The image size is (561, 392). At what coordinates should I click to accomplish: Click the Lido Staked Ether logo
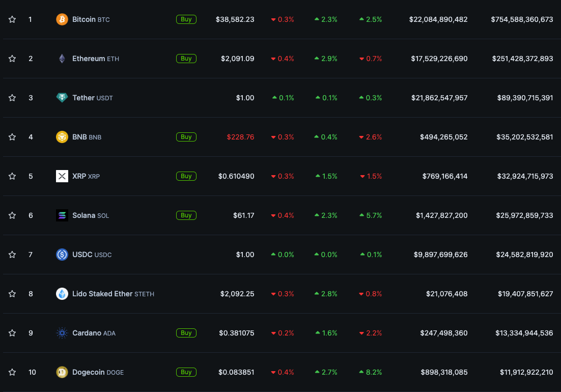pos(62,294)
